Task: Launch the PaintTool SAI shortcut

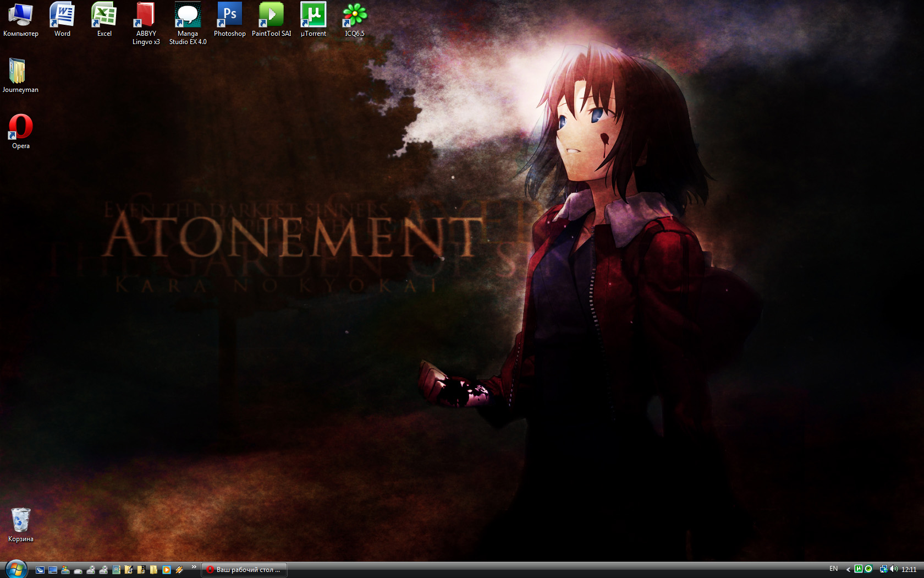Action: pos(271,20)
